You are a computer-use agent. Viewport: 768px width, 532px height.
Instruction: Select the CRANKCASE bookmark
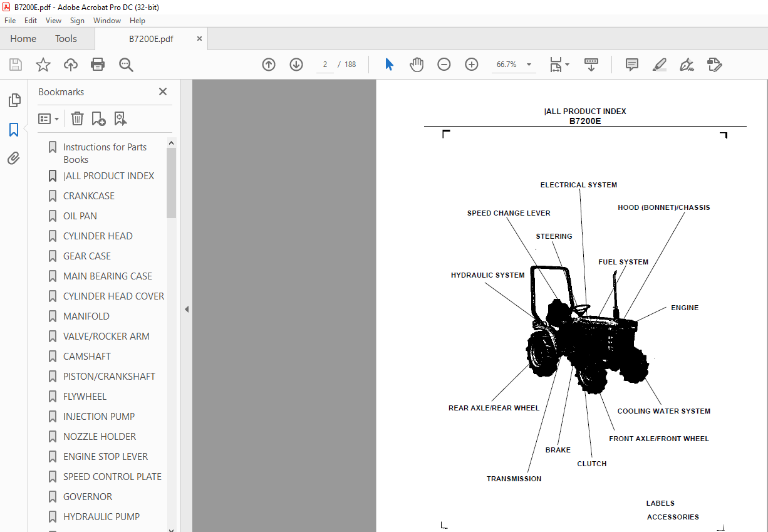88,196
